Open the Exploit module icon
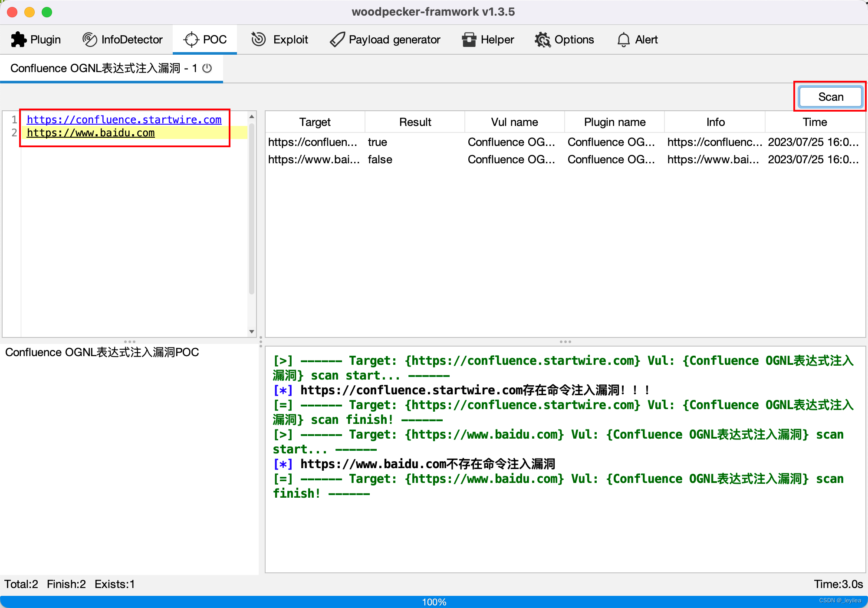 tap(258, 39)
